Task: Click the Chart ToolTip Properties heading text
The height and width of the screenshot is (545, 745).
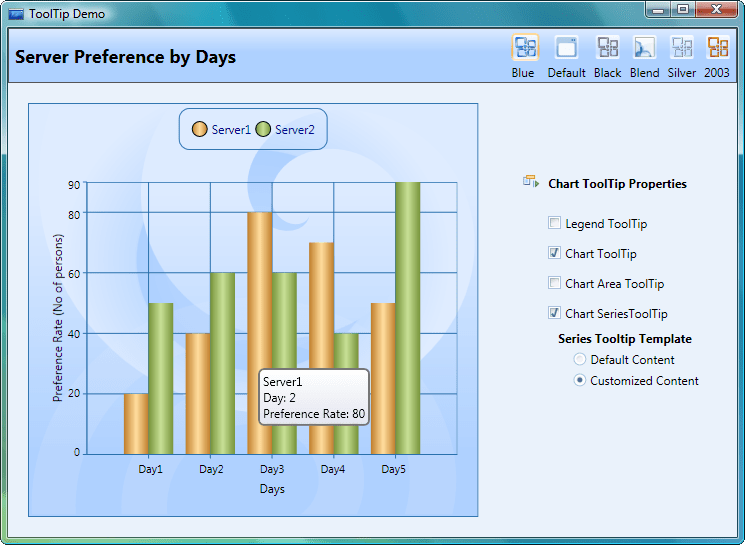Action: click(x=618, y=184)
